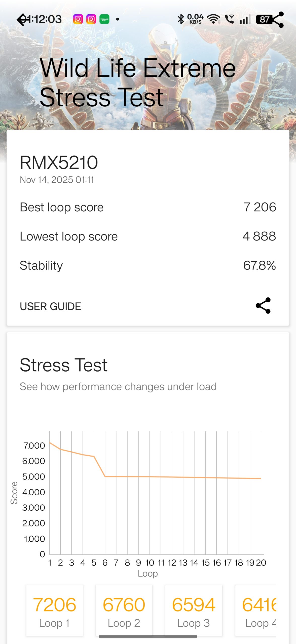Tap the first Instagram notification icon

point(78,19)
